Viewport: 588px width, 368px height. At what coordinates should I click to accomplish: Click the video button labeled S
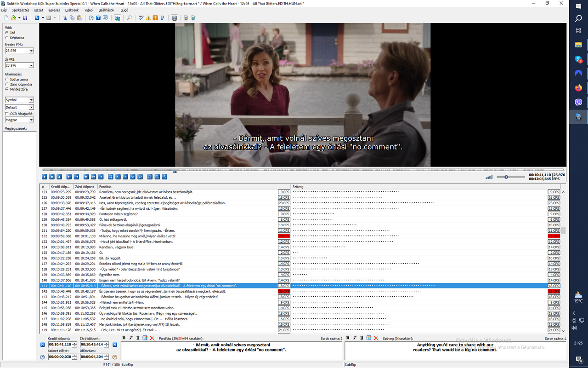(x=164, y=177)
